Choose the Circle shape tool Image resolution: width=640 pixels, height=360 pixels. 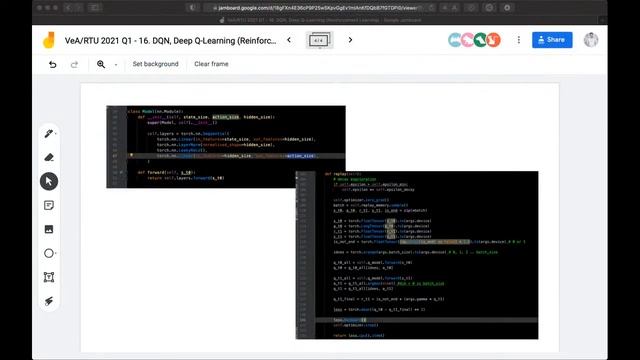(x=49, y=253)
